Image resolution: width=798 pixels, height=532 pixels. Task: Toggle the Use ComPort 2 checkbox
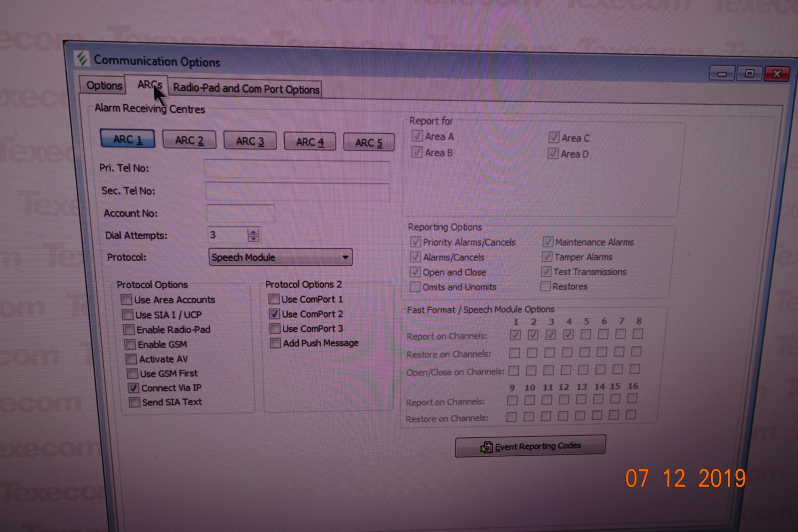[274, 314]
